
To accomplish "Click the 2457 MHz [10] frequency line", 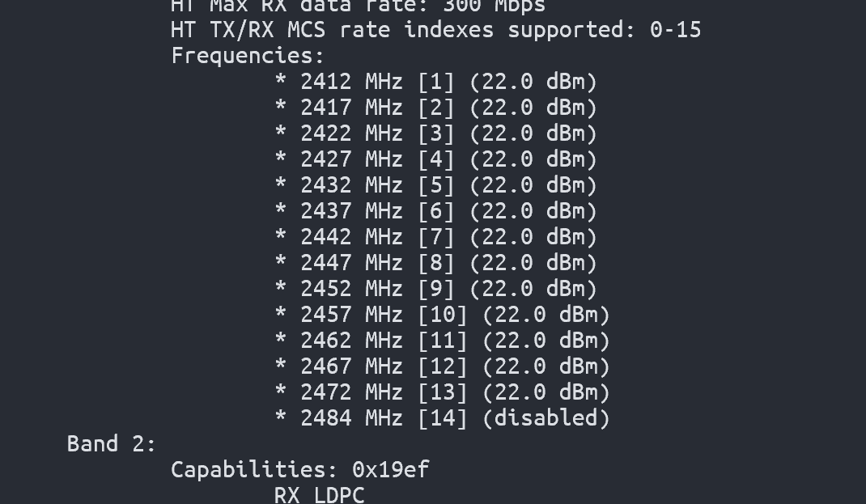I will coord(443,316).
